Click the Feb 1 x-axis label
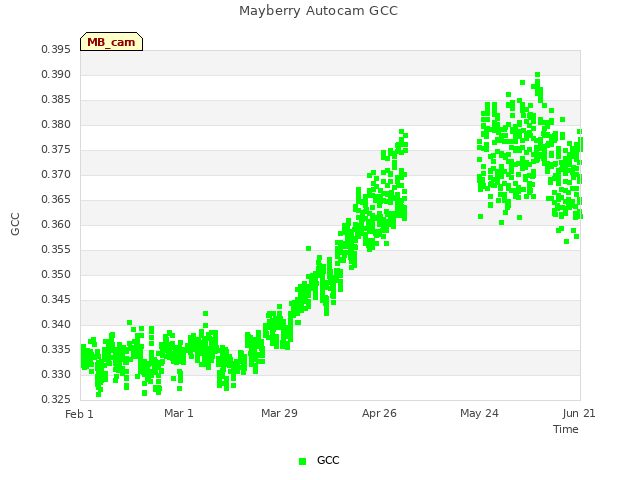 (79, 414)
